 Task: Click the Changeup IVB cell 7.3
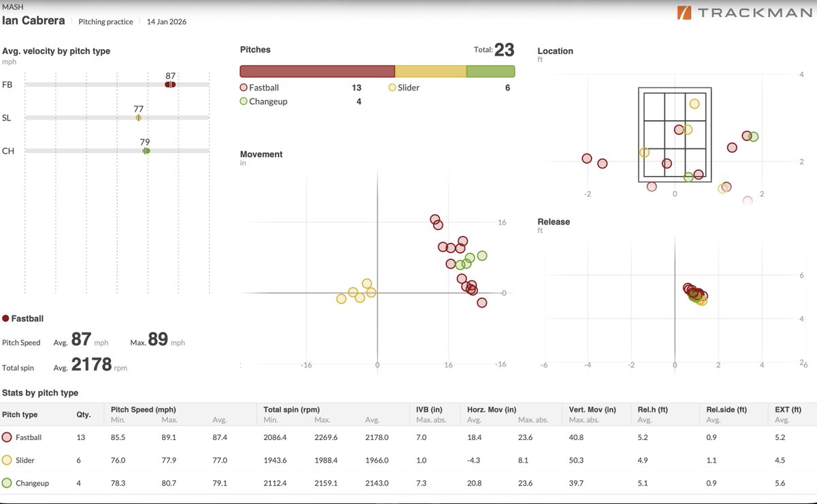coord(421,483)
